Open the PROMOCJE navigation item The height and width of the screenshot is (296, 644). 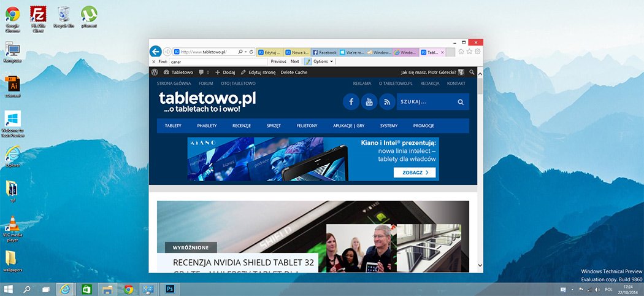pyautogui.click(x=423, y=126)
